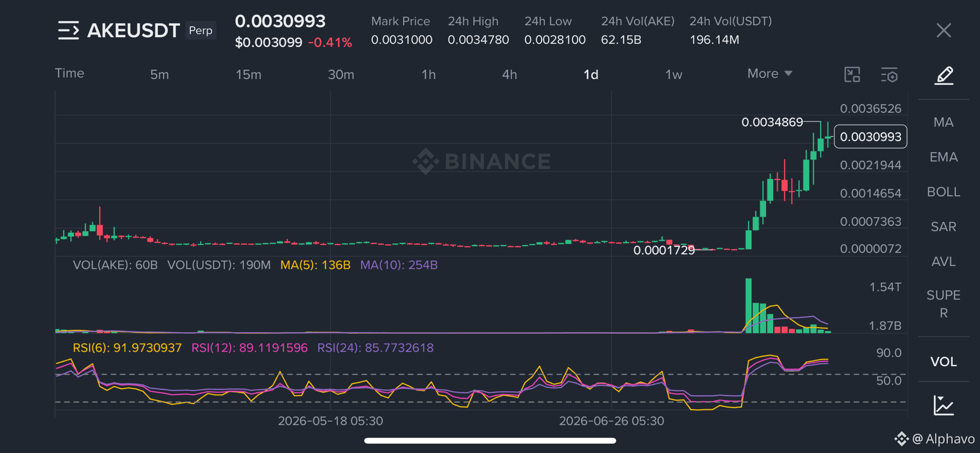Viewport: 980px width, 453px height.
Task: Tap the 1.54T volume axis label
Action: point(885,287)
